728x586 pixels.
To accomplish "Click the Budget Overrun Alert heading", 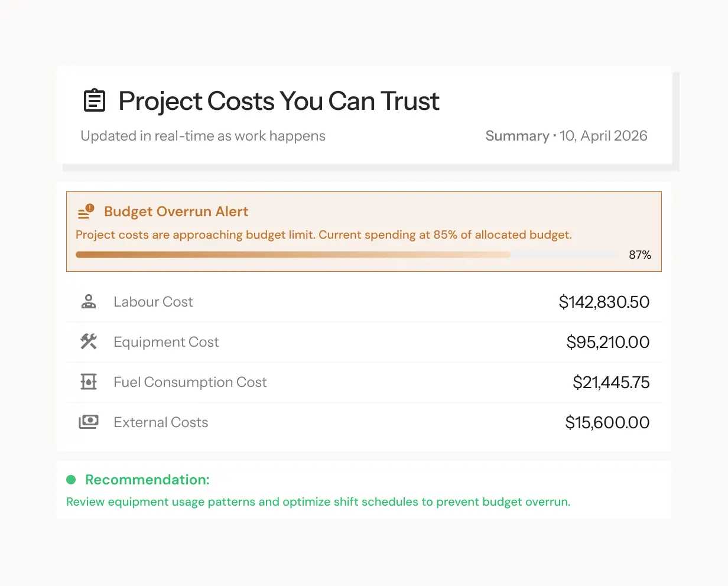I will click(x=176, y=211).
